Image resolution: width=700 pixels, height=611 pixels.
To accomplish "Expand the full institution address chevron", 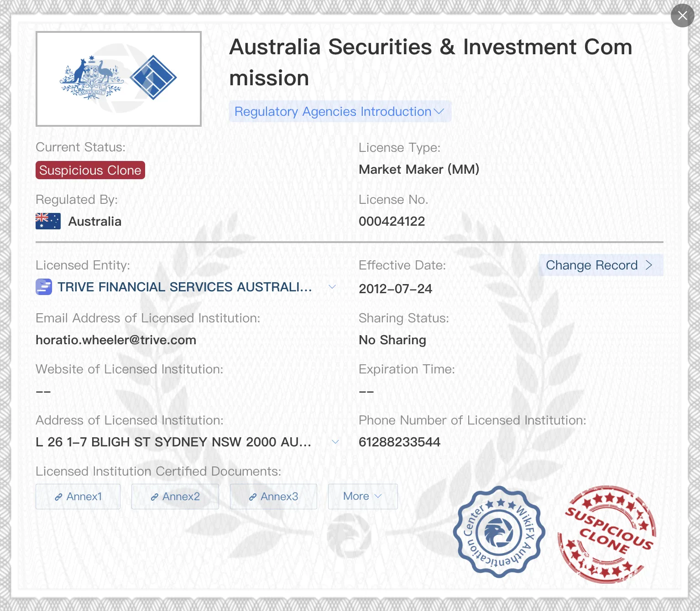I will [x=335, y=442].
